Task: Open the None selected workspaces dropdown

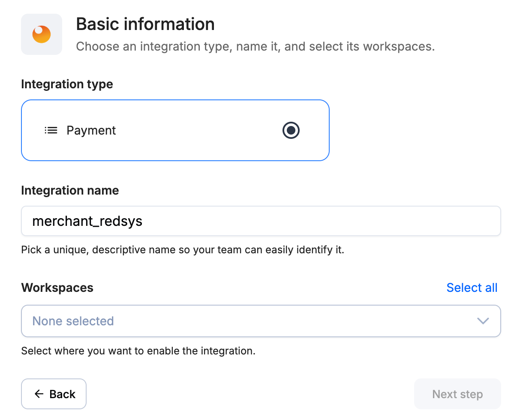Action: pyautogui.click(x=261, y=321)
